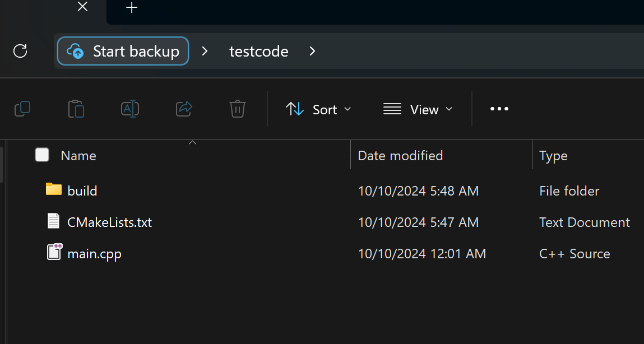The width and height of the screenshot is (644, 344).
Task: Select the main.cpp file name
Action: pos(95,254)
